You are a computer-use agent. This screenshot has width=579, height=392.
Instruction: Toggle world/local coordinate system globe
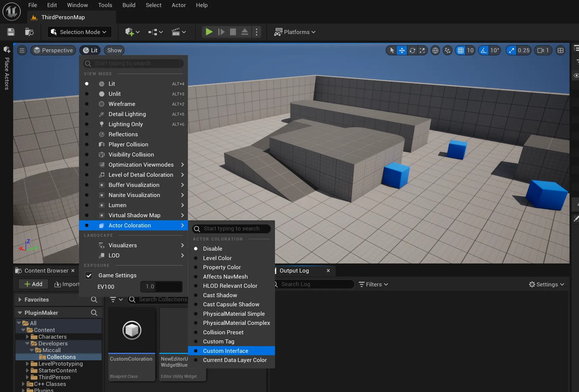click(x=435, y=50)
